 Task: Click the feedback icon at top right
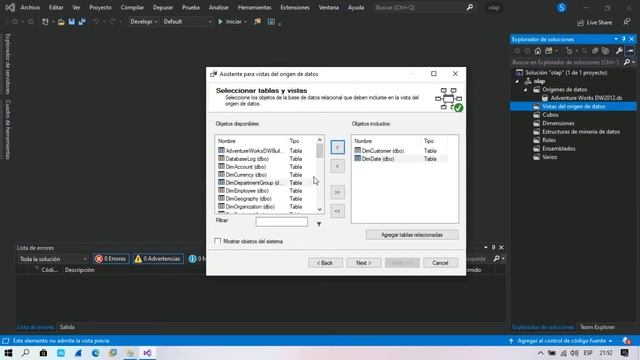click(x=627, y=22)
